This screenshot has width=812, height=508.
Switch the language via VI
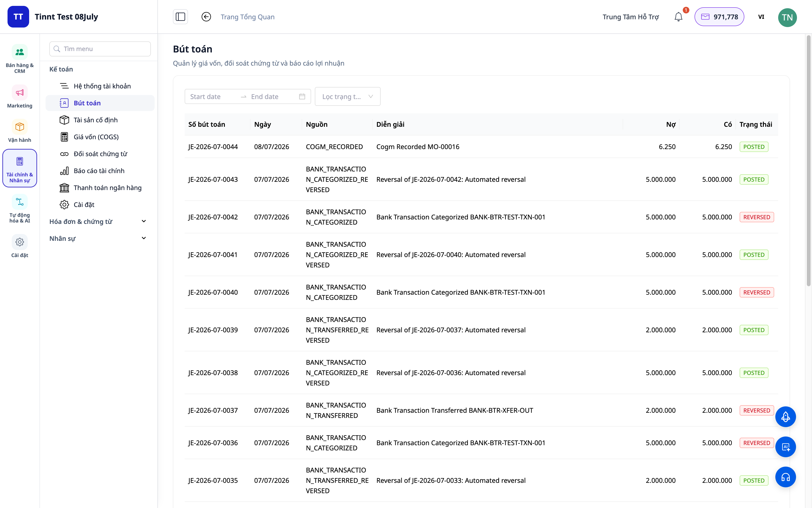[761, 17]
